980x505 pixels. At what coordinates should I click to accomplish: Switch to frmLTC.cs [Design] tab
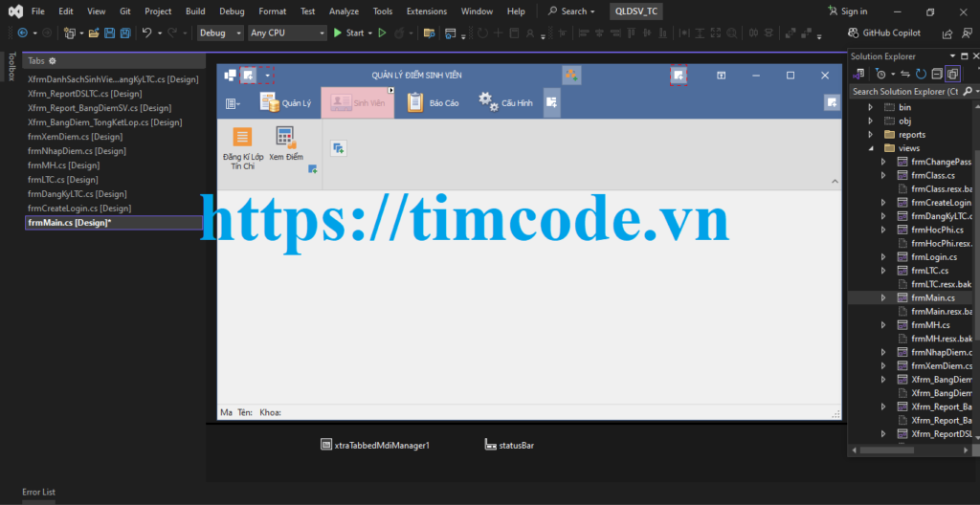pos(63,180)
